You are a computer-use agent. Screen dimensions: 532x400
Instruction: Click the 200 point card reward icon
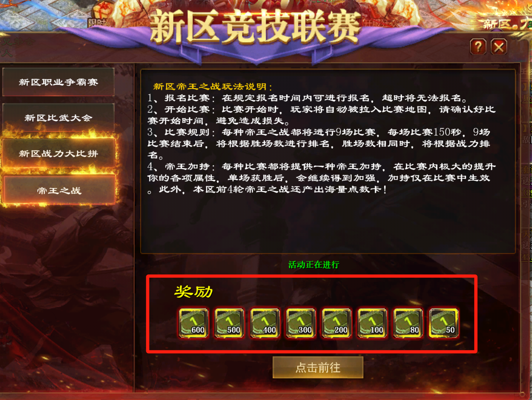(x=336, y=323)
